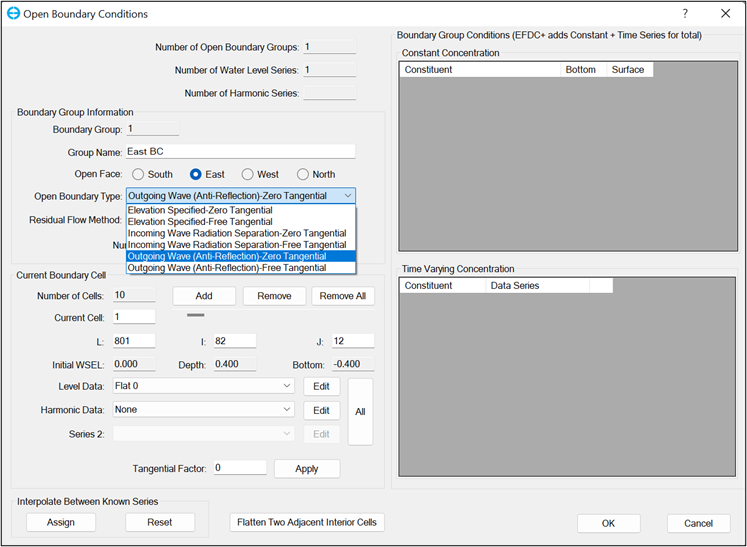Open the Harmonic Data dropdown
This screenshot has width=747, height=547.
[x=287, y=410]
